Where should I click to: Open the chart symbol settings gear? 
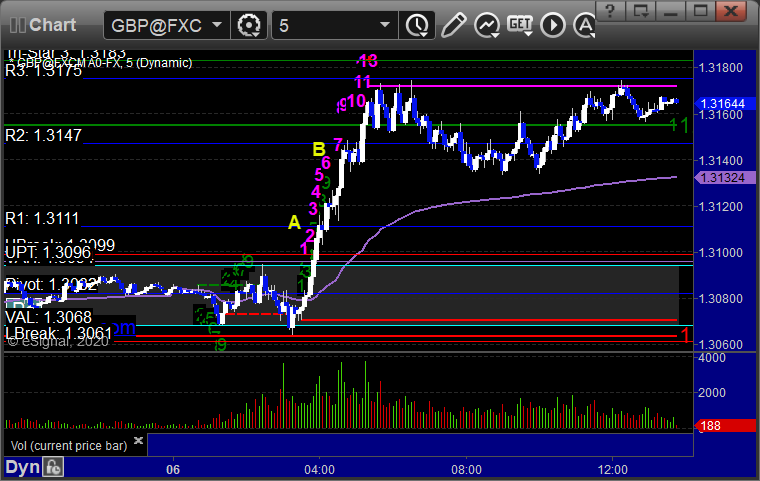point(249,25)
